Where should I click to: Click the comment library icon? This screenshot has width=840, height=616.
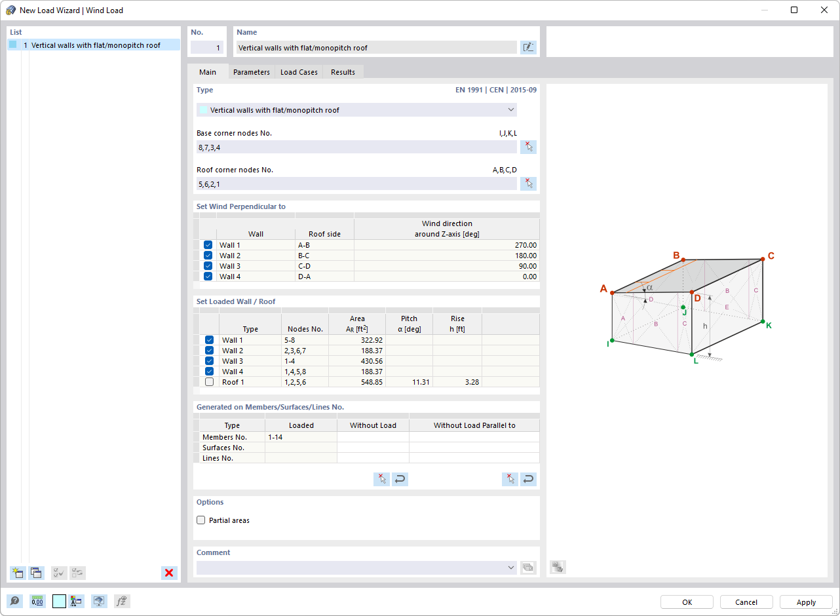528,568
